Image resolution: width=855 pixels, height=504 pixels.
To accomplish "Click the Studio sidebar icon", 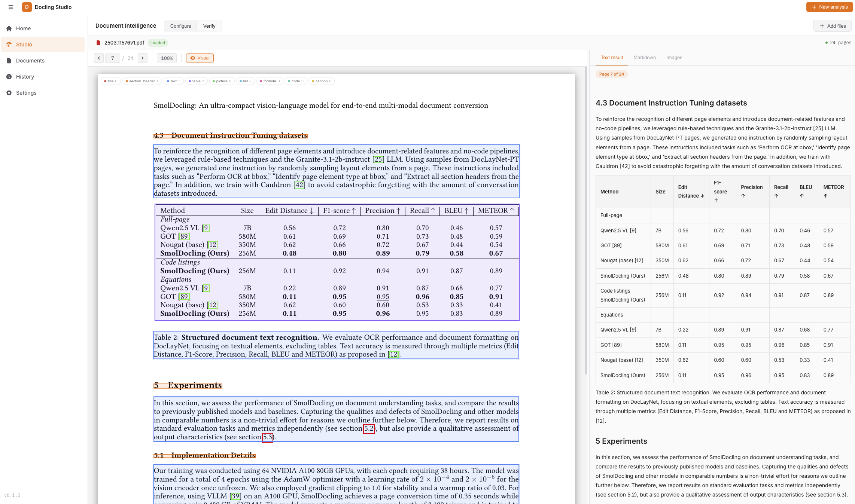I will (x=9, y=45).
